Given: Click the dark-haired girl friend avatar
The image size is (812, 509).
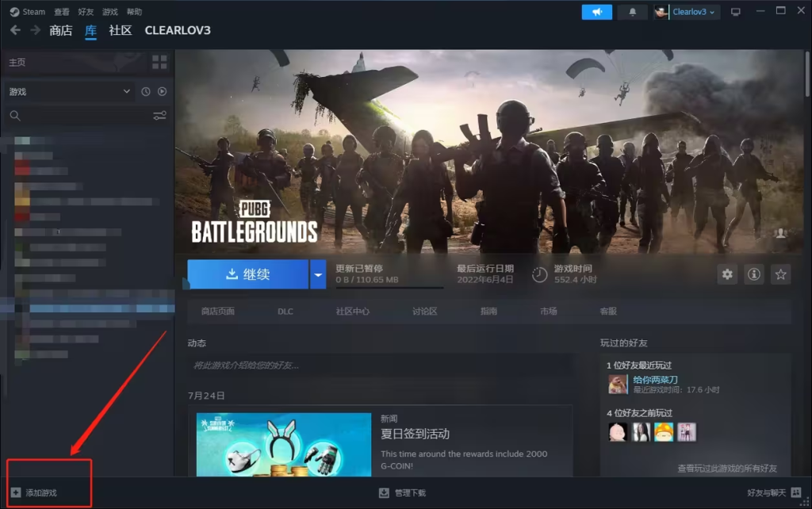Looking at the screenshot, I should pyautogui.click(x=641, y=432).
